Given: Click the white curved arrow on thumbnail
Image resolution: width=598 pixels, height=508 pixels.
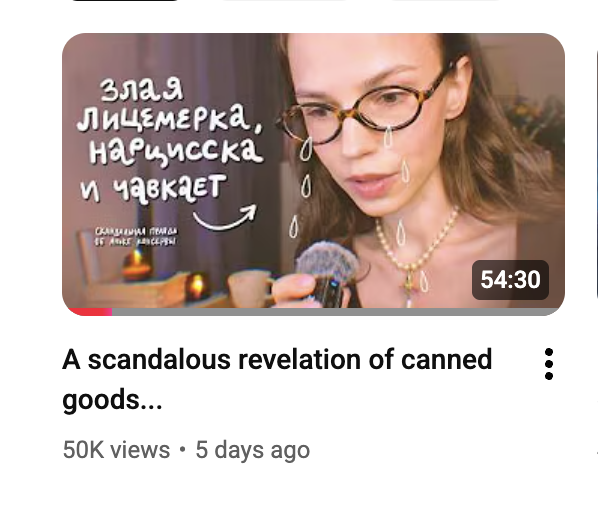Looking at the screenshot, I should click(x=225, y=217).
